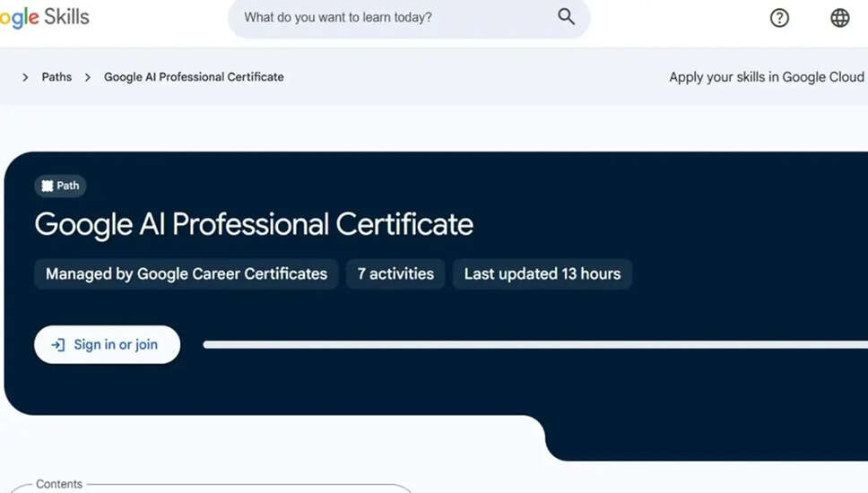The width and height of the screenshot is (868, 493).
Task: Click Managed by Google Career Certificates chip
Action: pos(187,274)
